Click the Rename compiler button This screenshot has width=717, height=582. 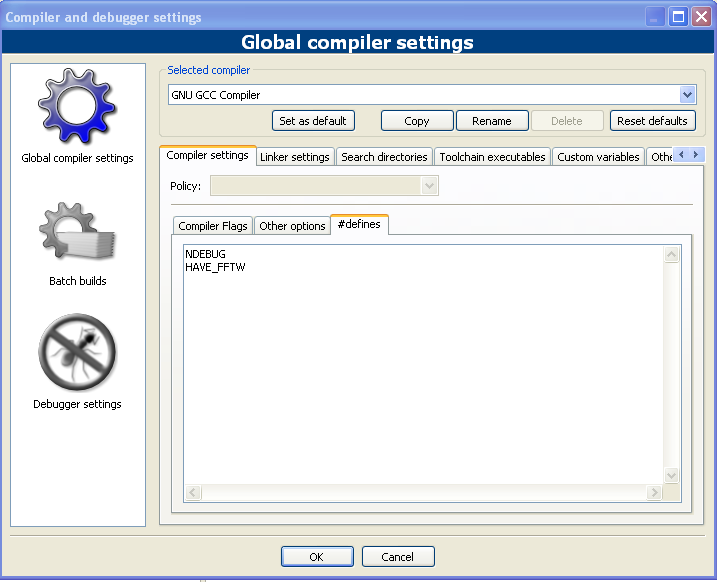[492, 121]
